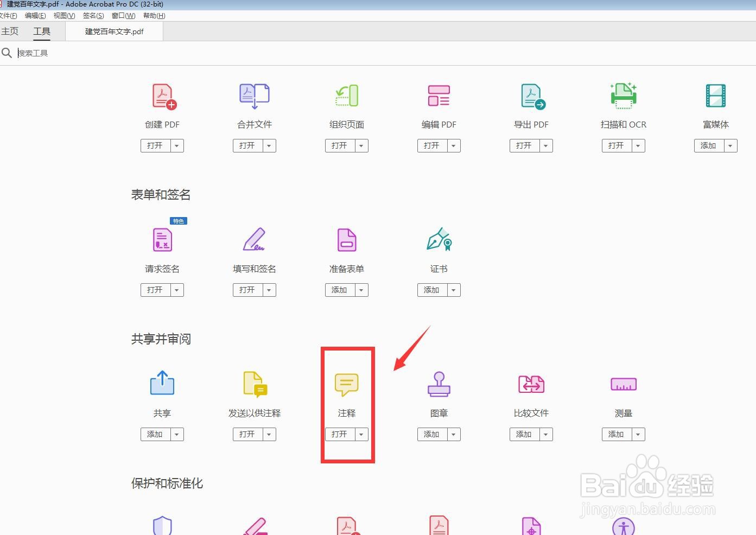Screen dimensions: 756x535
Task: Click 添加 button under 图章
Action: [432, 435]
